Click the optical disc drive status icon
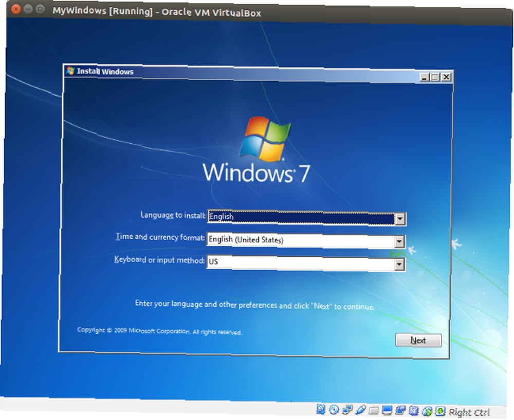This screenshot has width=514, height=420. (334, 410)
